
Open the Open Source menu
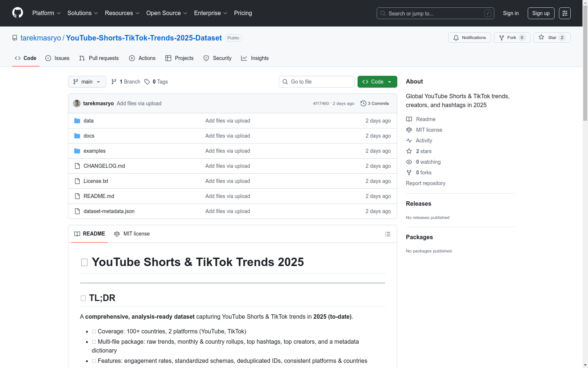coord(166,13)
